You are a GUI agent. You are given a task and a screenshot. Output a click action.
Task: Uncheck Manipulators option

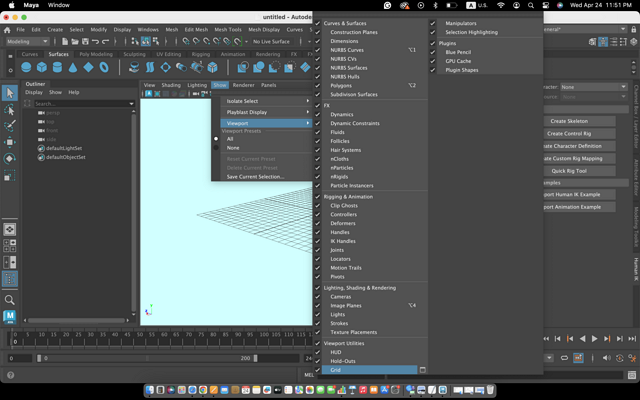[x=433, y=23]
